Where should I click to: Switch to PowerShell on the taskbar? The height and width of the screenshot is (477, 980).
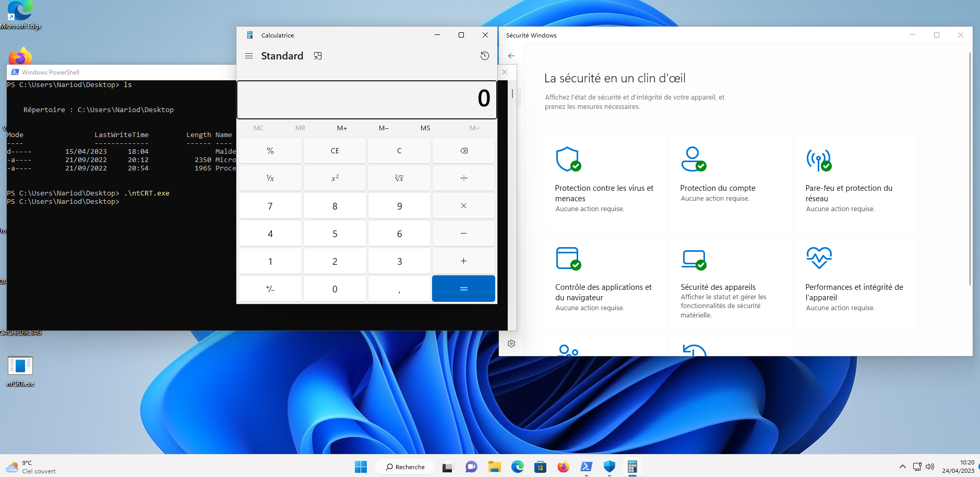point(586,467)
